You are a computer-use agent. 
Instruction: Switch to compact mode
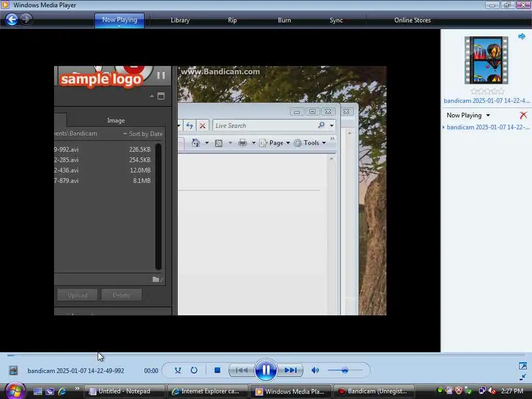[x=523, y=377]
